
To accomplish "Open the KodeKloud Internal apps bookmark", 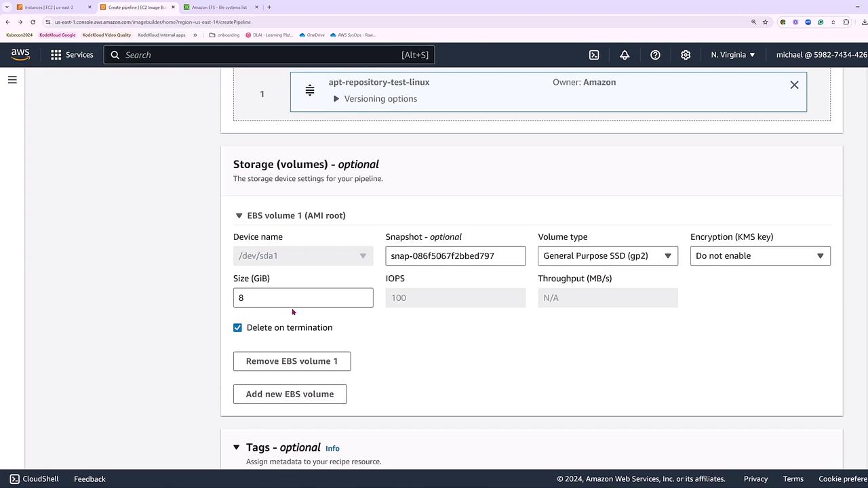I will pyautogui.click(x=161, y=35).
